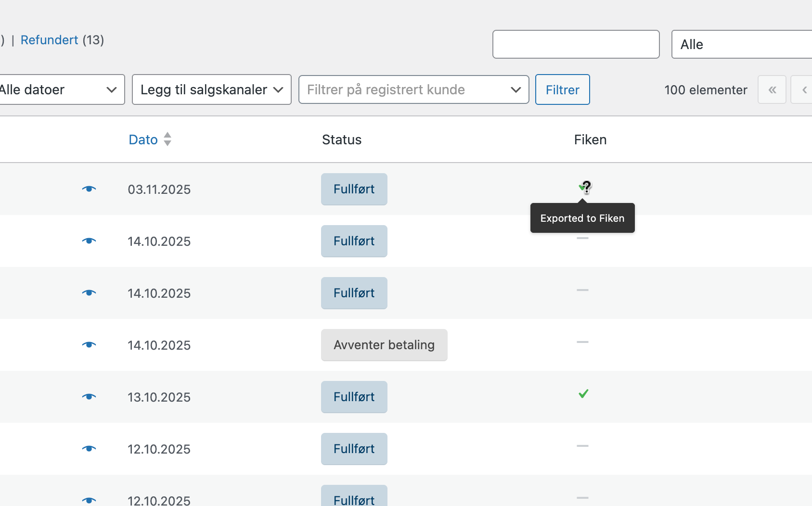Select the Fiken column header
The image size is (812, 506).
(x=590, y=139)
